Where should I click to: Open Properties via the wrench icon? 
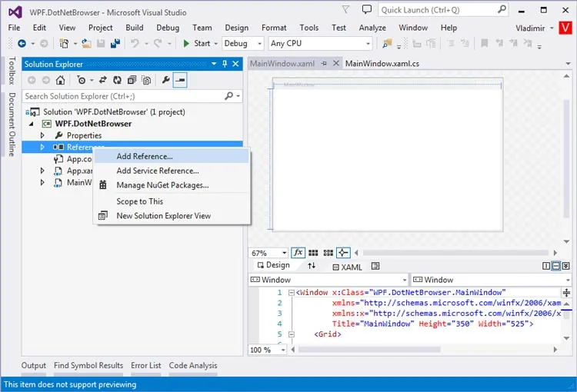point(165,80)
